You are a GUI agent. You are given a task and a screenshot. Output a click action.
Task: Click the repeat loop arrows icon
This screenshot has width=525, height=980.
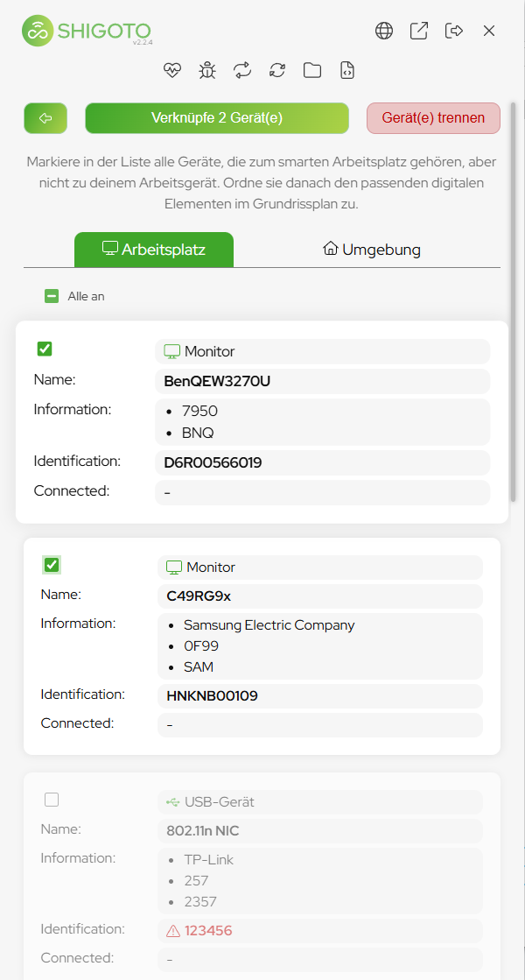click(x=242, y=70)
